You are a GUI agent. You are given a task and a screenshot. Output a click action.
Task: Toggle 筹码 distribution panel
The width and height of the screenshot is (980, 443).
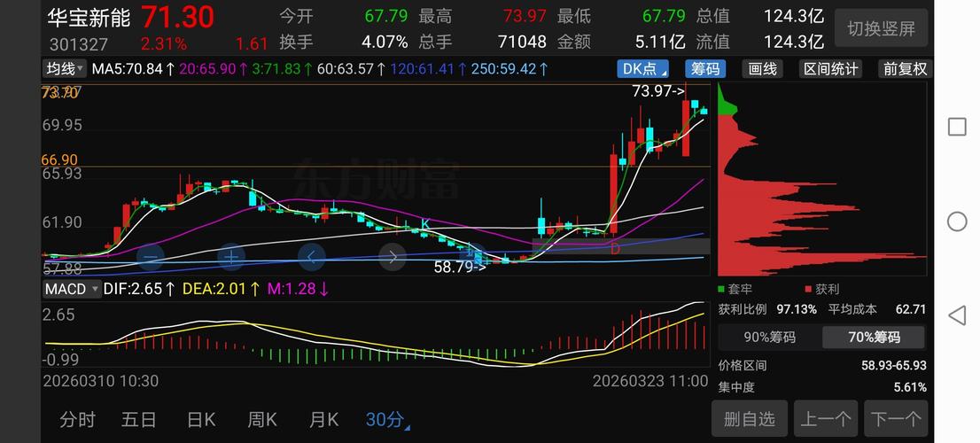[705, 69]
